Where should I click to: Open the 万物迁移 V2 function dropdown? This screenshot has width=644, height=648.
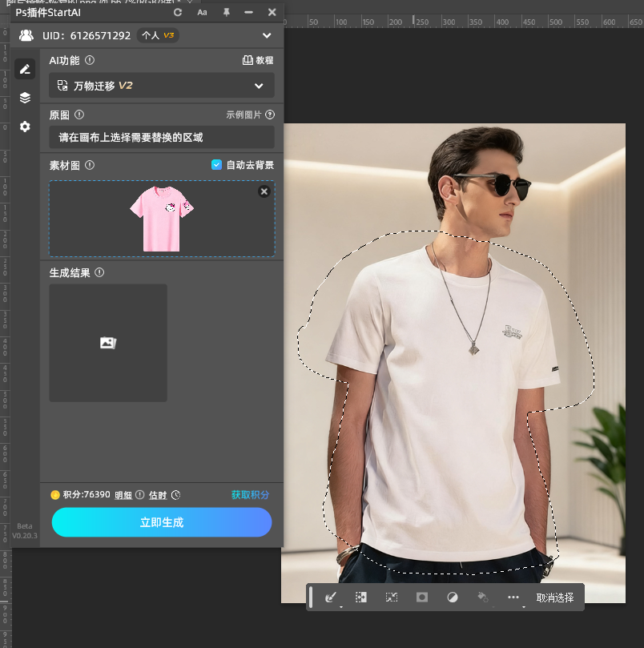[162, 86]
